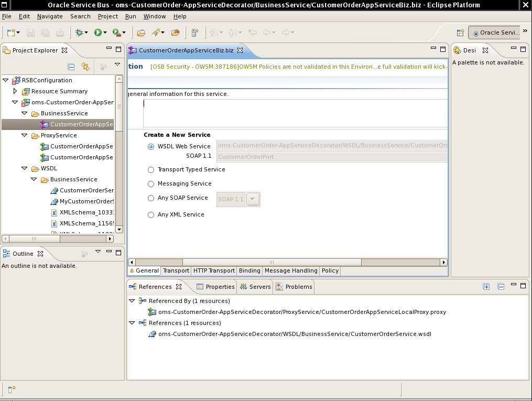Click the Next Annotation arrow icon
The height and width of the screenshot is (401, 532).
click(x=213, y=32)
